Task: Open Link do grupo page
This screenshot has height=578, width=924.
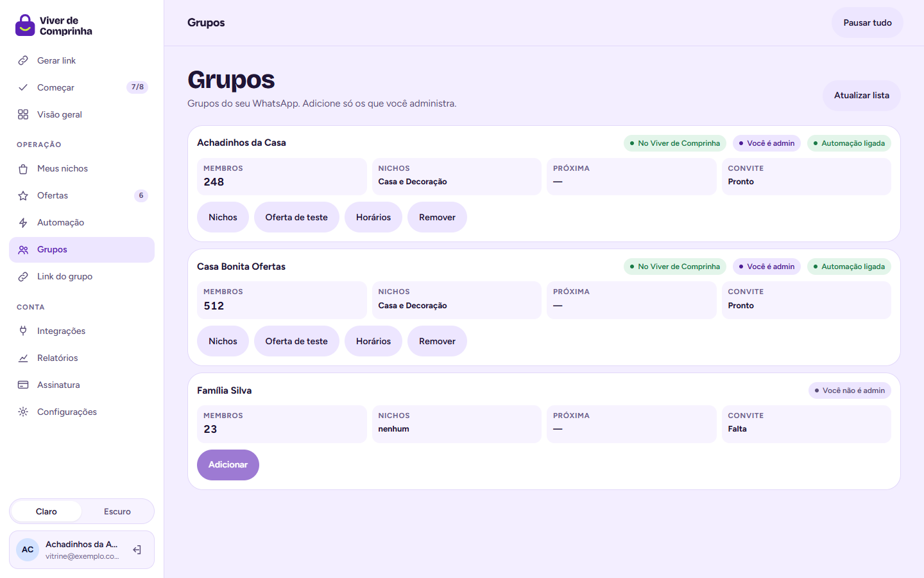Action: [x=81, y=277]
